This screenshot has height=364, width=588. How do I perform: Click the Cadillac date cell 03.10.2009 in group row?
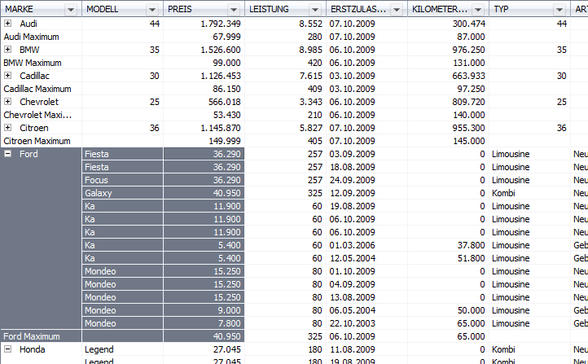(x=352, y=76)
